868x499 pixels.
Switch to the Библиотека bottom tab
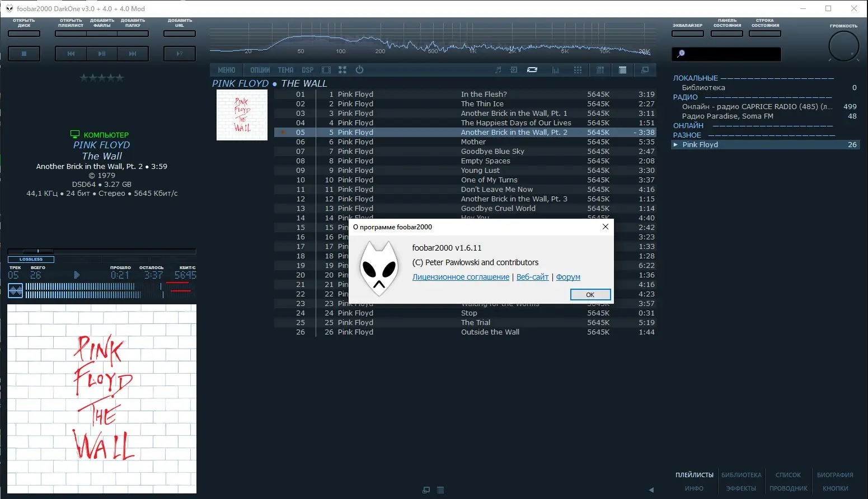pos(741,475)
